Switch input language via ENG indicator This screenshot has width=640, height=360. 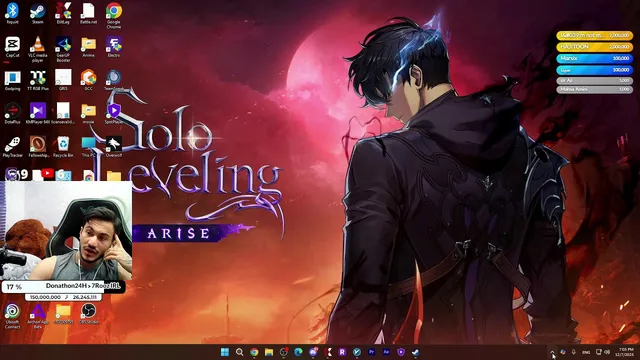point(586,352)
